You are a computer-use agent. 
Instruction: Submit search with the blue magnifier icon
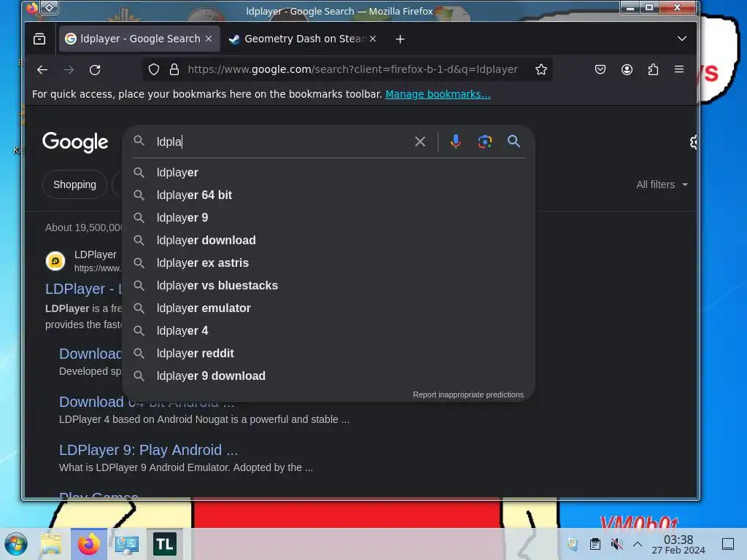click(x=514, y=141)
